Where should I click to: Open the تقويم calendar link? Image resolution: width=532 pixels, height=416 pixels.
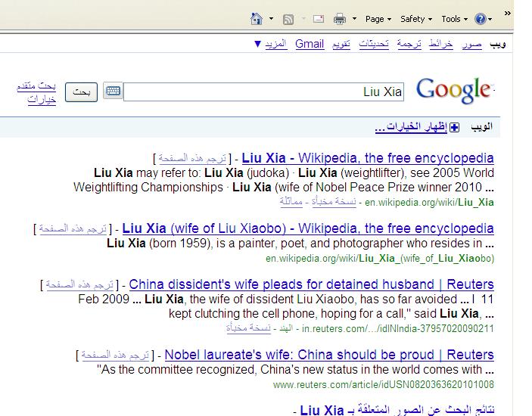click(x=341, y=44)
